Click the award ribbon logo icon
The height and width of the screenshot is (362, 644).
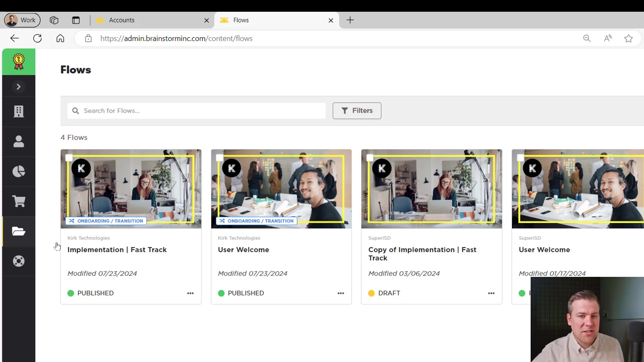pos(19,62)
